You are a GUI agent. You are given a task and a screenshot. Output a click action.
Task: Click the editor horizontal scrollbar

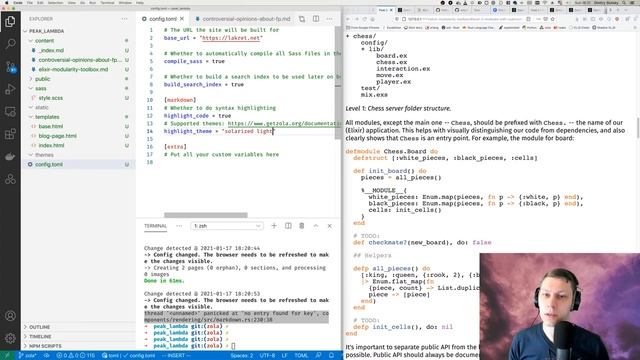click(x=206, y=215)
